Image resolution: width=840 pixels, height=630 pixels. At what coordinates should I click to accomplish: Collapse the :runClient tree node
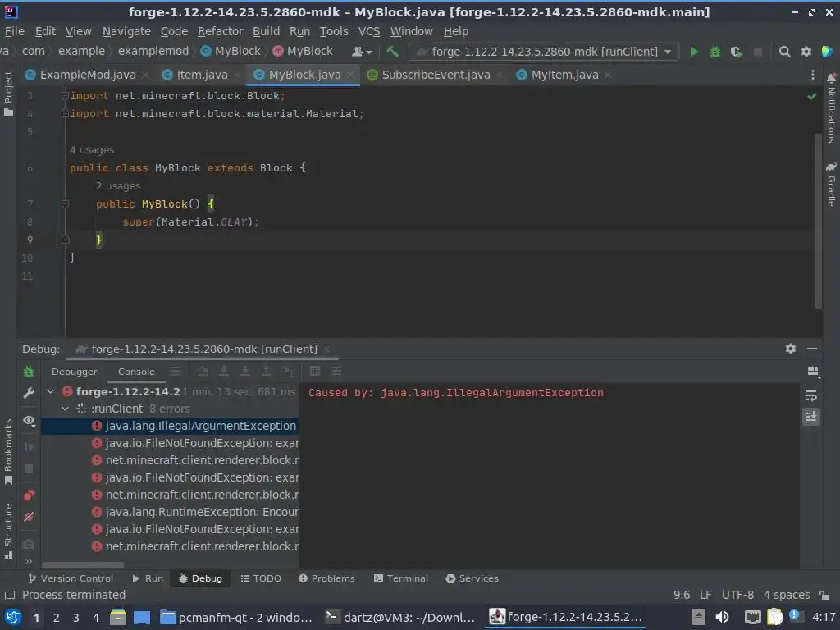click(65, 409)
